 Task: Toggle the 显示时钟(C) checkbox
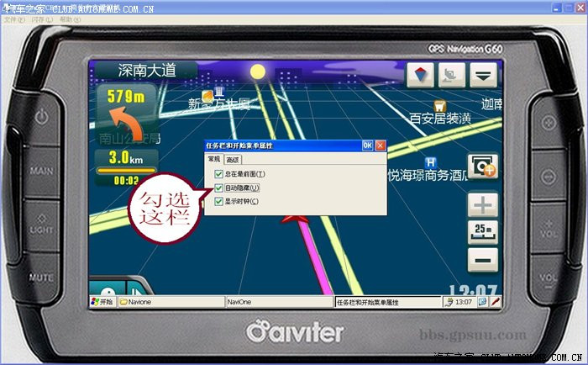(218, 202)
